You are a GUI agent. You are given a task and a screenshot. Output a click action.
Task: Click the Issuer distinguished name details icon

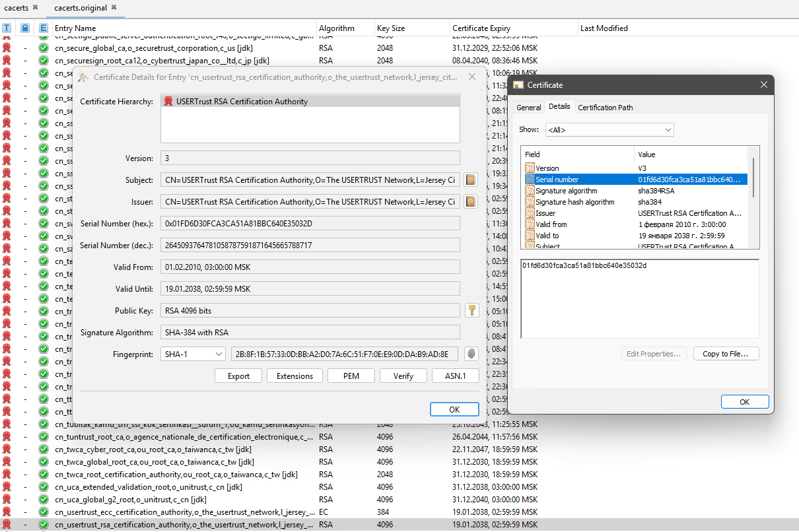click(470, 201)
